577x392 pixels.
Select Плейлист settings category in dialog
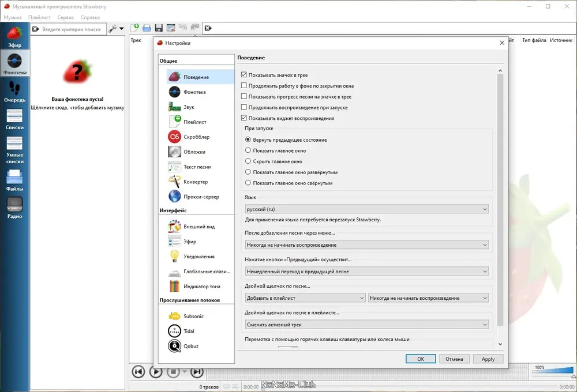coord(200,122)
